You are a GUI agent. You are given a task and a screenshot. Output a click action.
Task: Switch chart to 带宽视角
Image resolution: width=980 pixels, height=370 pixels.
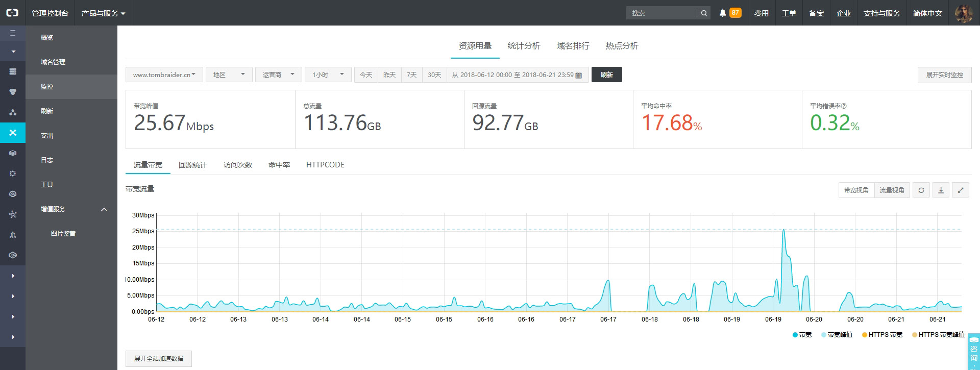856,190
